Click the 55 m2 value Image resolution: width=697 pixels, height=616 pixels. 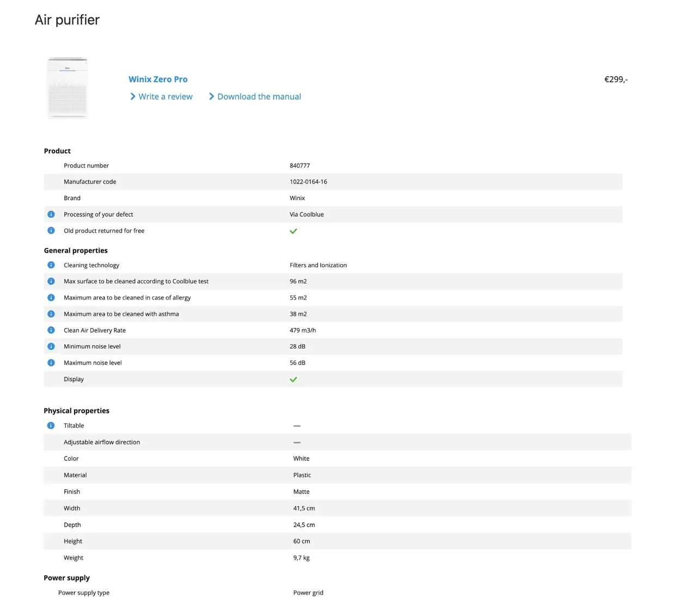tap(298, 298)
